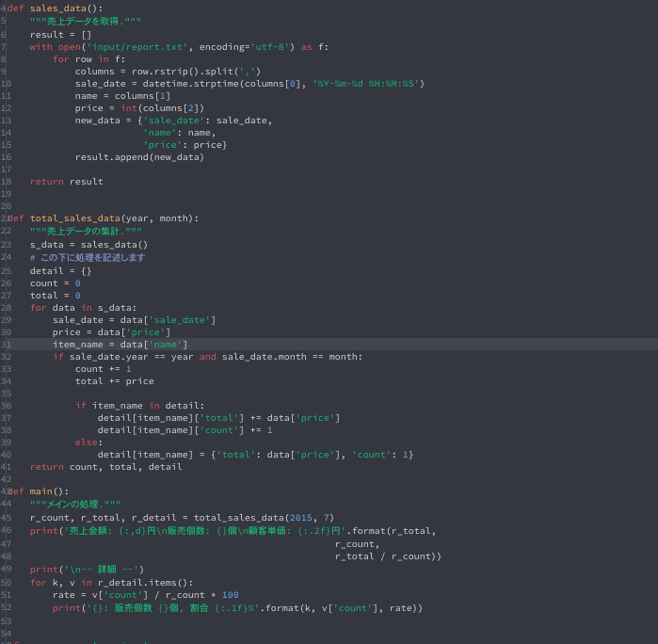The height and width of the screenshot is (644, 658).
Task: Click the 's_data = sales_data()' line
Action: click(89, 245)
